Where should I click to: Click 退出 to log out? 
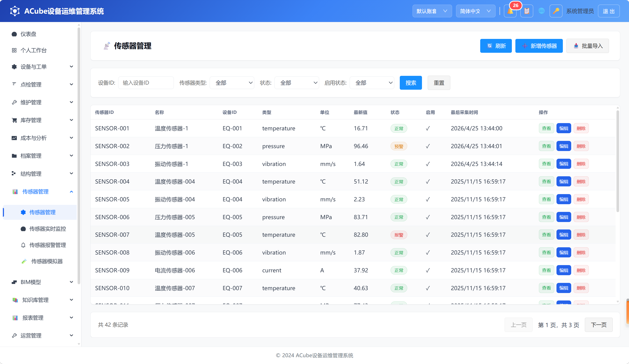pos(609,11)
